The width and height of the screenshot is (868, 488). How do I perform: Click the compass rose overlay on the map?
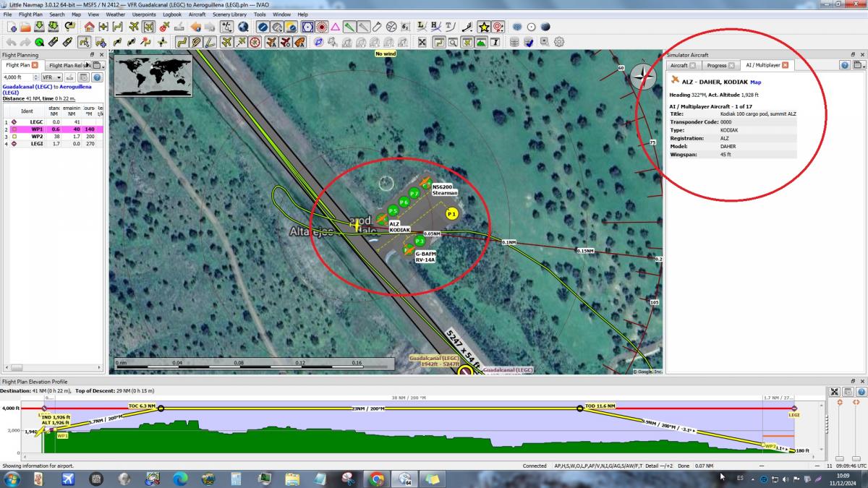tap(642, 76)
